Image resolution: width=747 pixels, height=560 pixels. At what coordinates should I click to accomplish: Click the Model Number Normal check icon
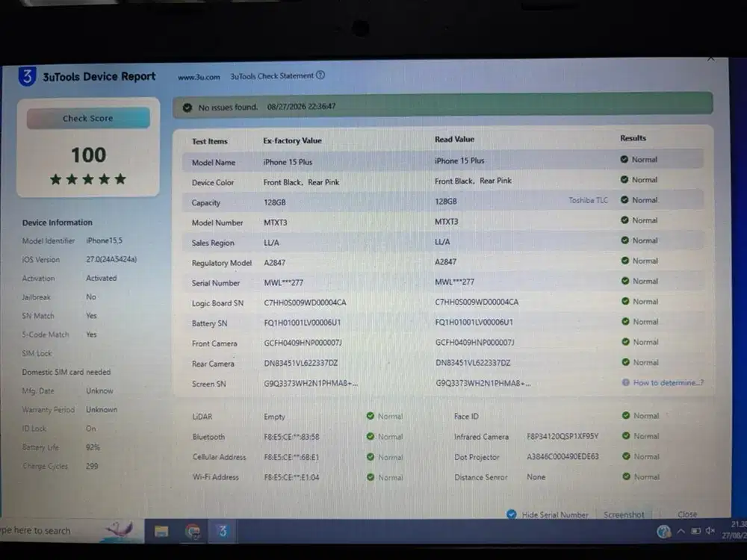click(x=624, y=220)
